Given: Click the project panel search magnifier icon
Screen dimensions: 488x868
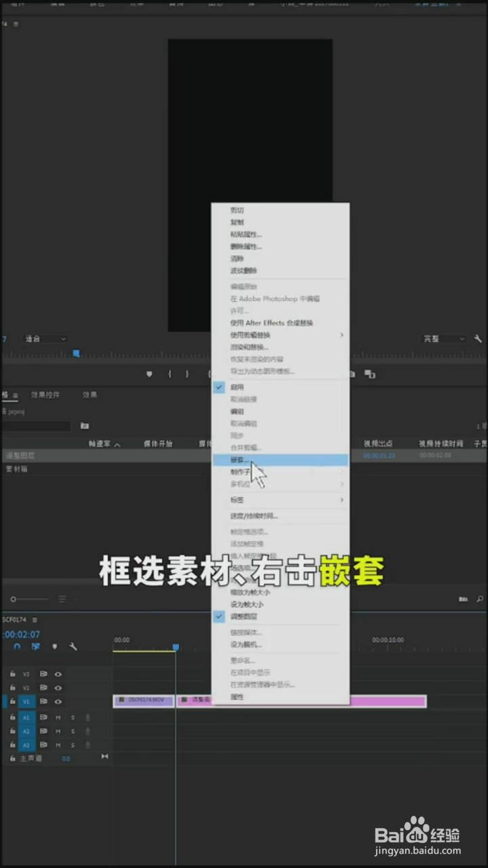Looking at the screenshot, I should [480, 599].
